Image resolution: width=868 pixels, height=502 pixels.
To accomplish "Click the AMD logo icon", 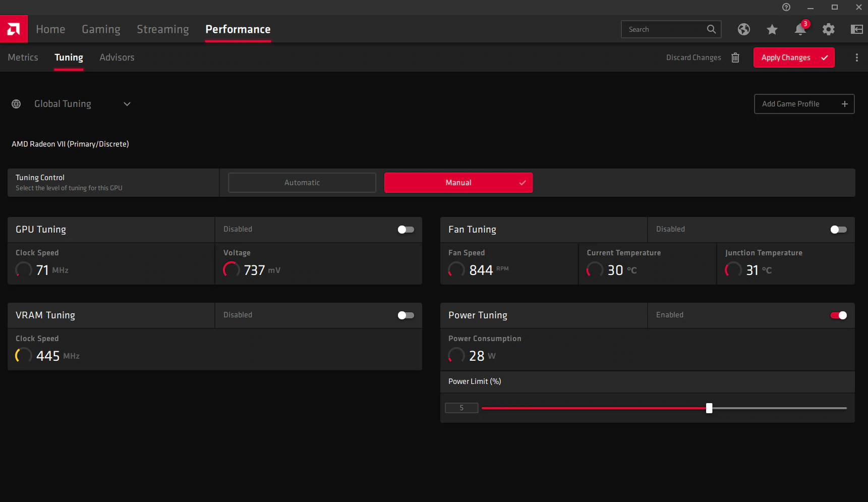I will click(x=14, y=29).
